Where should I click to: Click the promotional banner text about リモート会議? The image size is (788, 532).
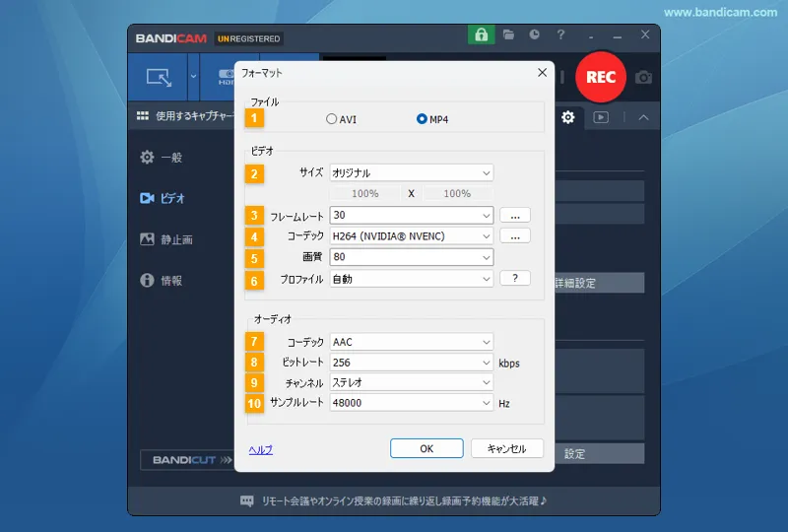tap(404, 500)
